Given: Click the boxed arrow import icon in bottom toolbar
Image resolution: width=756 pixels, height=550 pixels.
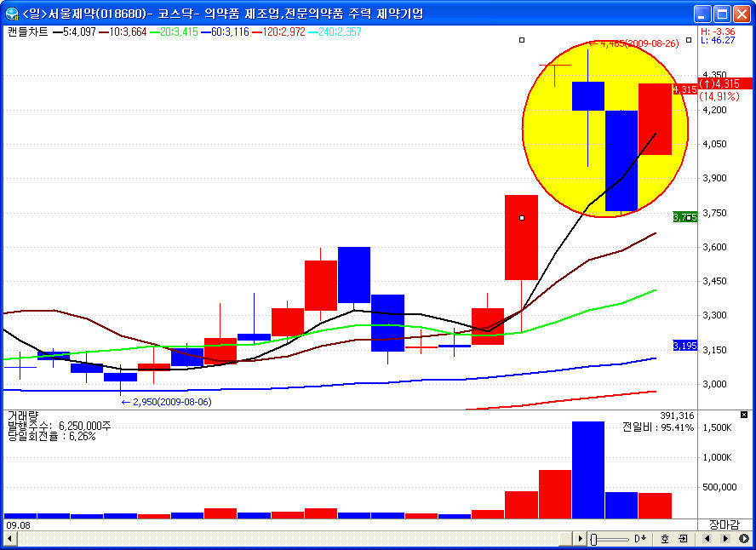Looking at the screenshot, I should pos(683,538).
